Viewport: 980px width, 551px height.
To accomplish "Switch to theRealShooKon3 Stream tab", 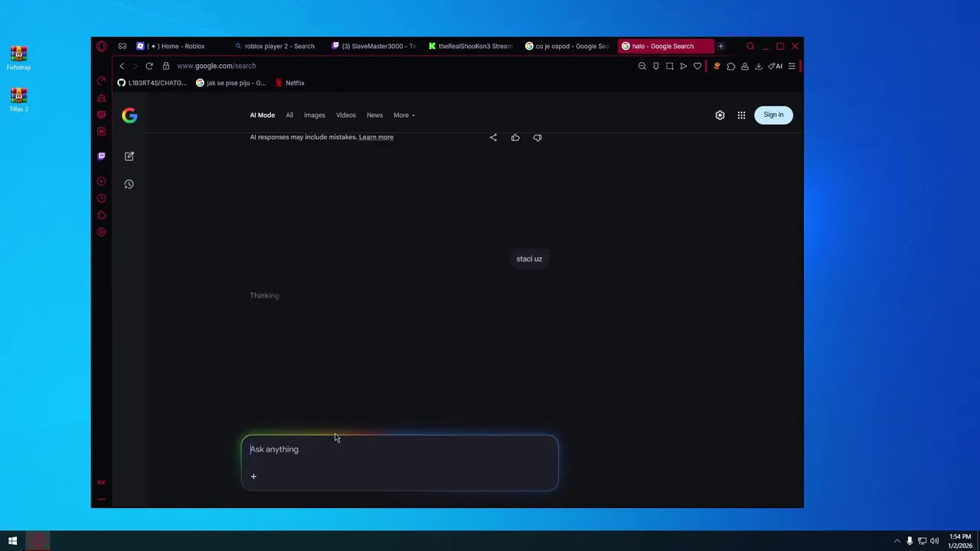I will (x=471, y=46).
